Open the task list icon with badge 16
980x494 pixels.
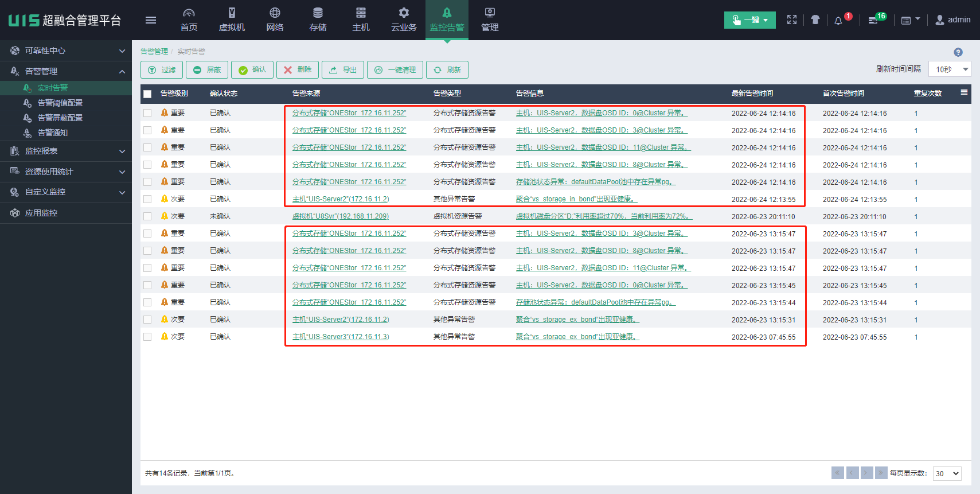(873, 20)
